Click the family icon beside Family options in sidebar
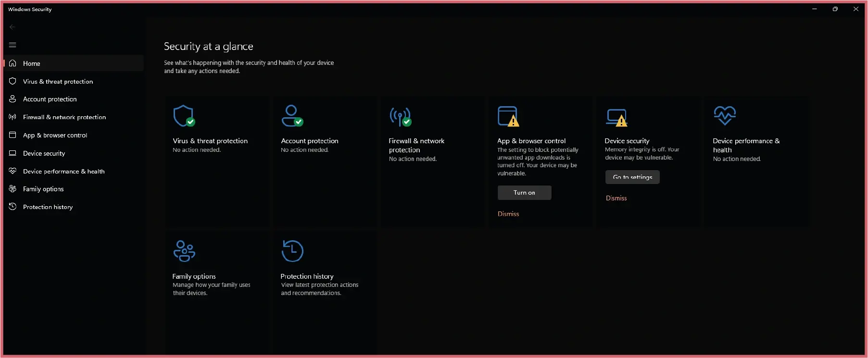868x358 pixels. 13,189
